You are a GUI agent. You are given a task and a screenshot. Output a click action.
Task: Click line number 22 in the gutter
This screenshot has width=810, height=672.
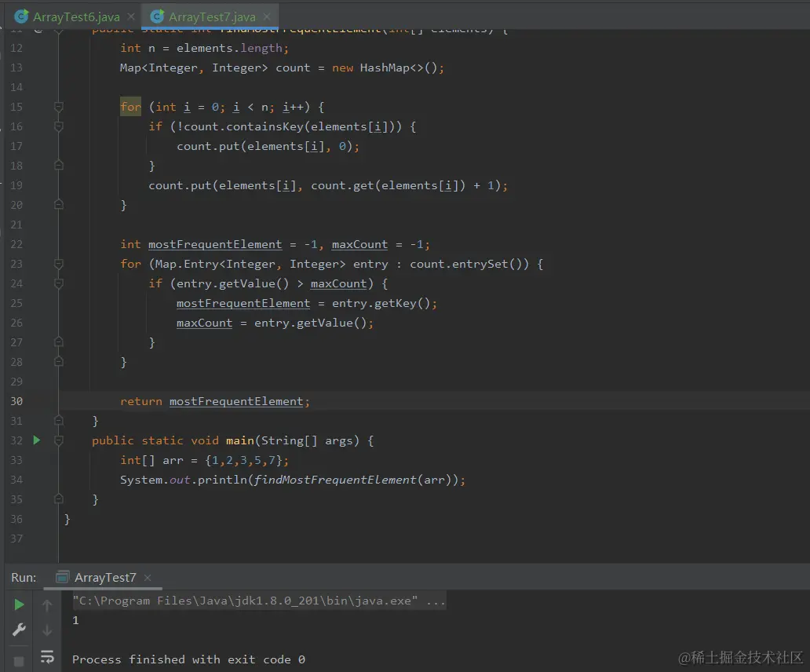[x=16, y=244]
